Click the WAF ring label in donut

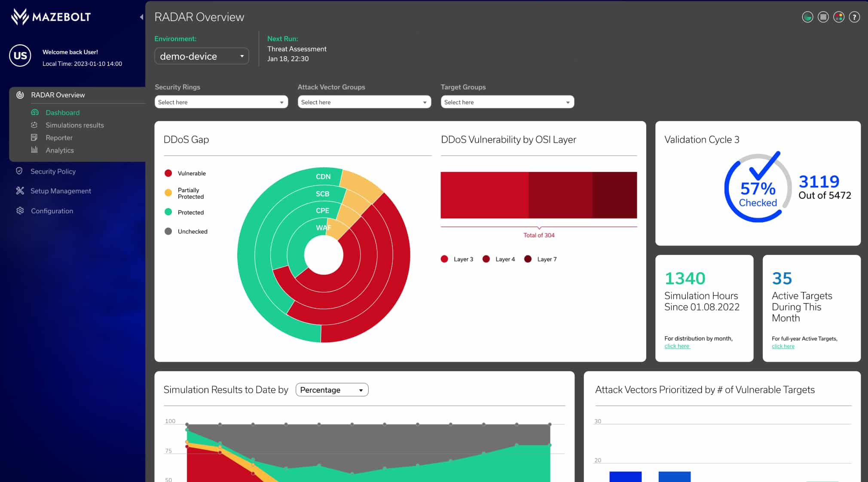324,227
